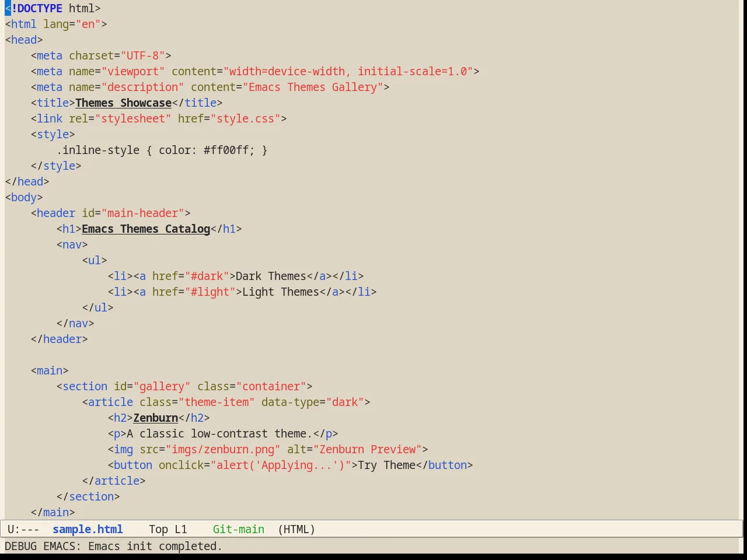This screenshot has width=747, height=560.
Task: Click the closing </main> tag
Action: pos(53,512)
